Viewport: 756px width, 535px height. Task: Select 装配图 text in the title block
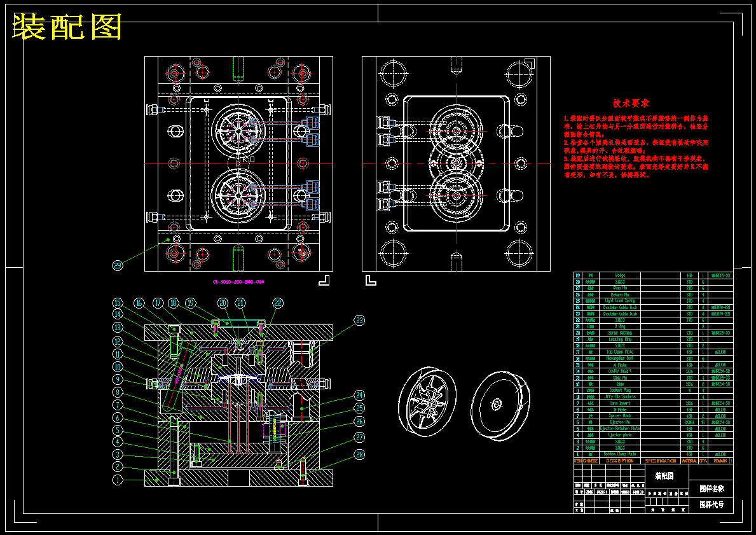coord(664,476)
